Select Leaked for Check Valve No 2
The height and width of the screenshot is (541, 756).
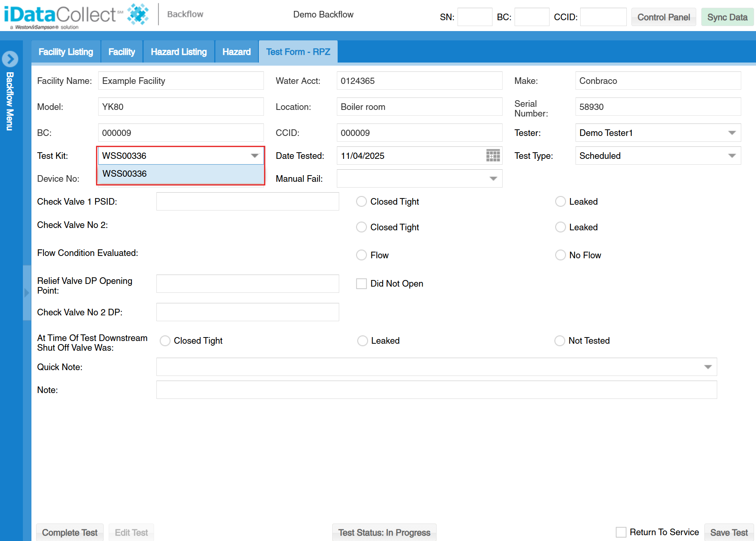pos(560,227)
